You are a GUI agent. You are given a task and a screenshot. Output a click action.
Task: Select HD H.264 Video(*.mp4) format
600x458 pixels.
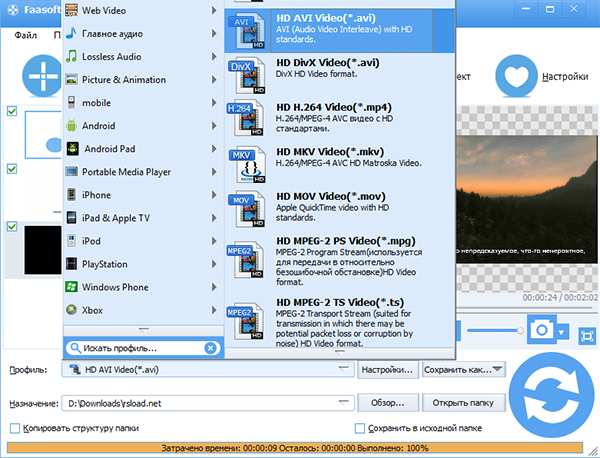339,119
